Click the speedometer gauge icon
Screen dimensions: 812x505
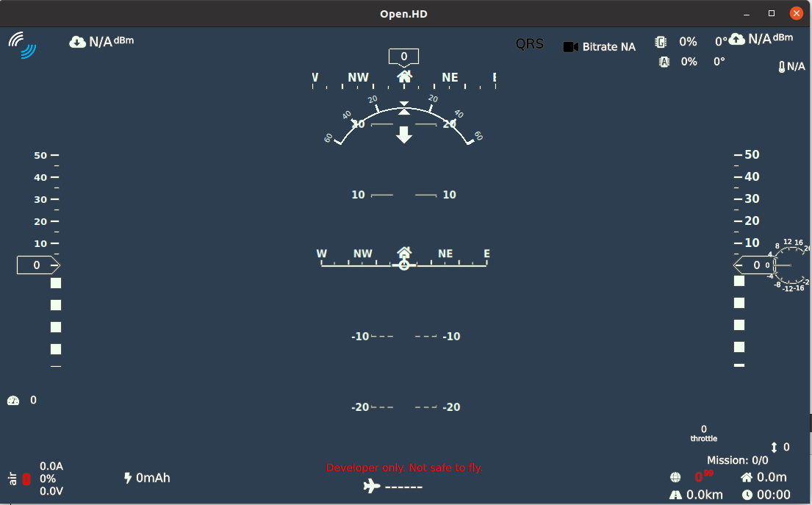pos(13,401)
